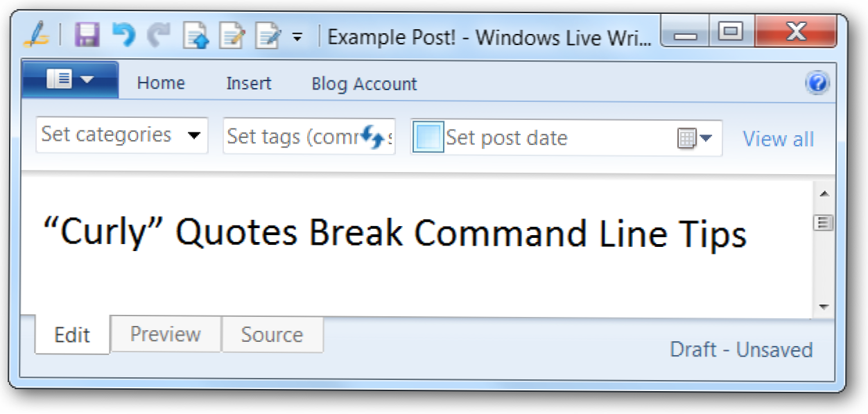Click the Windows Live Writer app icon

pos(35,35)
